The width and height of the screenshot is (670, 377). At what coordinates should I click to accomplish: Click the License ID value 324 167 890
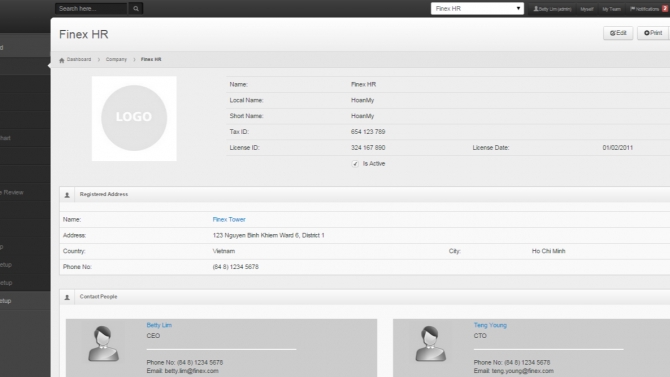(x=368, y=147)
